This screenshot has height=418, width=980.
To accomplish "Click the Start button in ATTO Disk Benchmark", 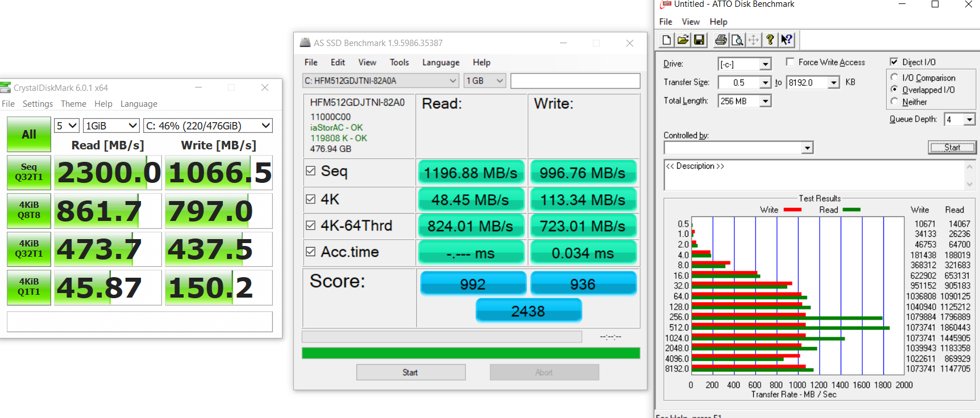I will click(952, 147).
